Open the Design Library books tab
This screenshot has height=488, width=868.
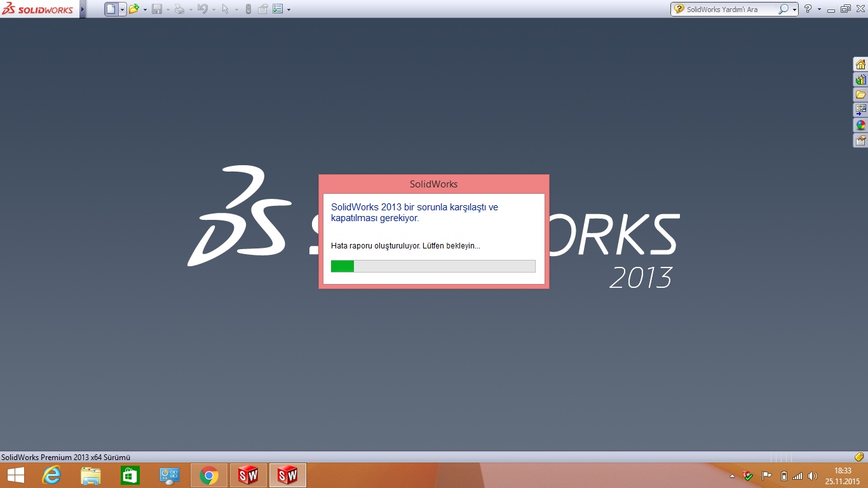[860, 79]
